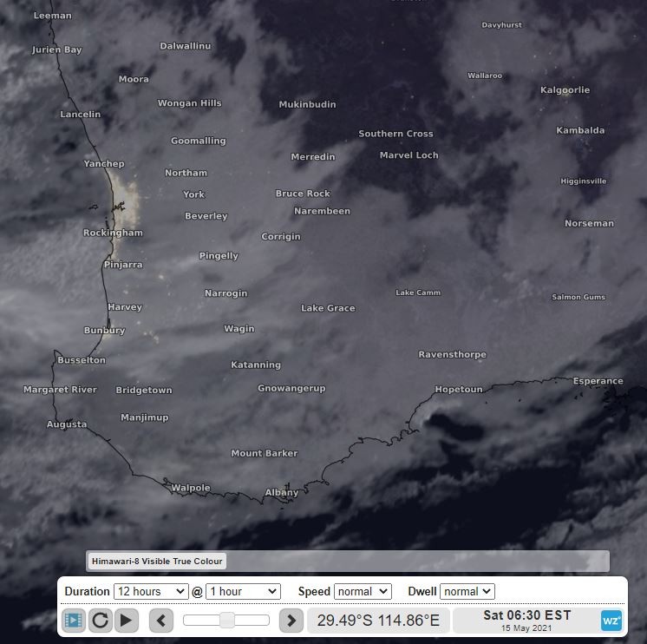The width and height of the screenshot is (647, 644).
Task: Click the Esperance label on map
Action: [x=598, y=381]
